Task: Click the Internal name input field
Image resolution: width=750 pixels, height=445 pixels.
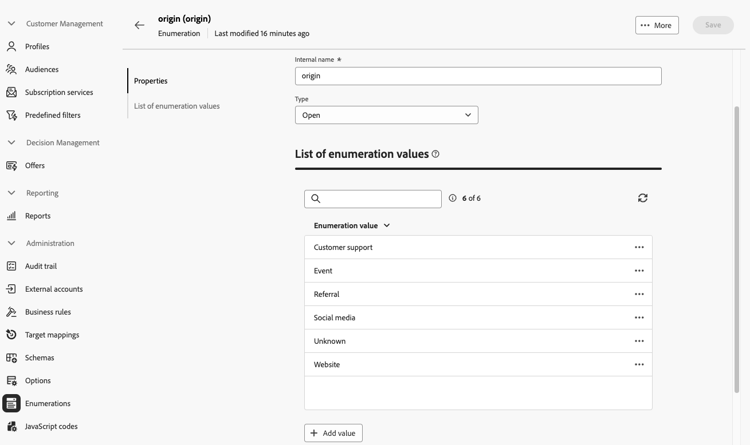Action: coord(478,76)
